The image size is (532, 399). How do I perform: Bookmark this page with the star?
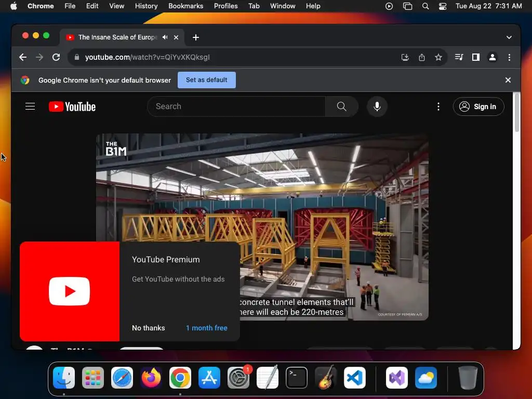tap(438, 57)
